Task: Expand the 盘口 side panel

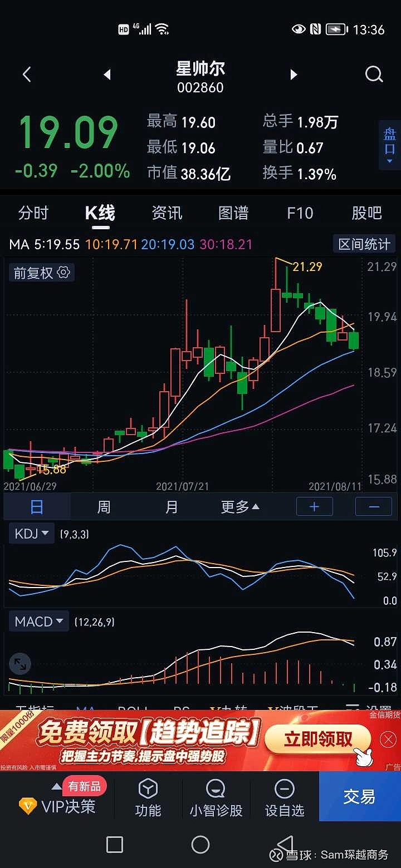Action: pos(389,145)
